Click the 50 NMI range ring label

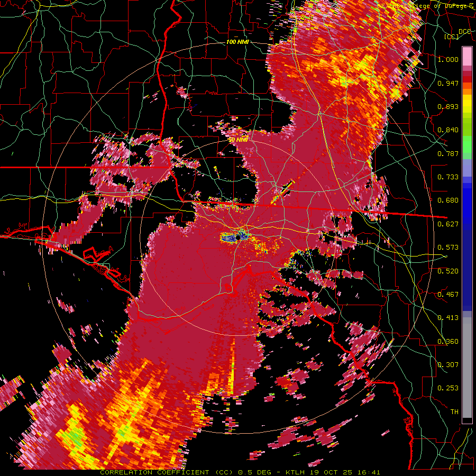[x=238, y=140]
